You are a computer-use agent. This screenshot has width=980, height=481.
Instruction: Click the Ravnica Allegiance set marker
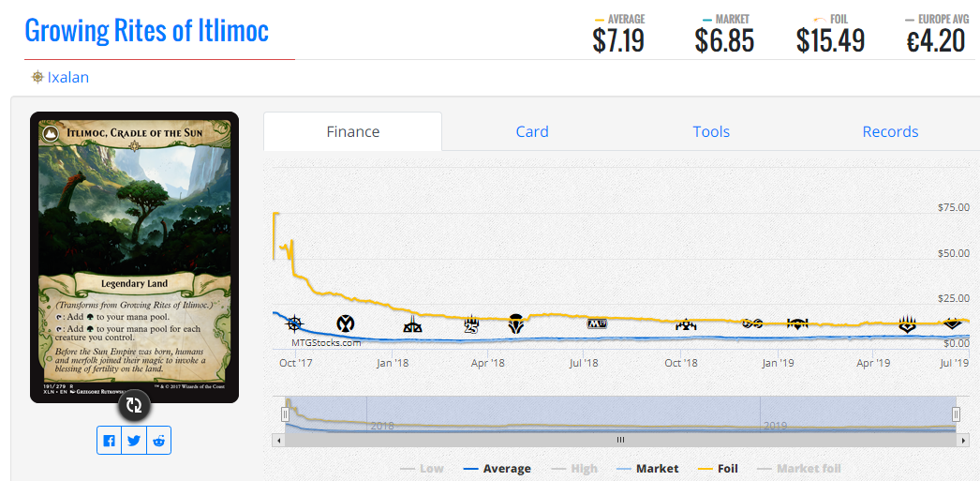tap(797, 323)
